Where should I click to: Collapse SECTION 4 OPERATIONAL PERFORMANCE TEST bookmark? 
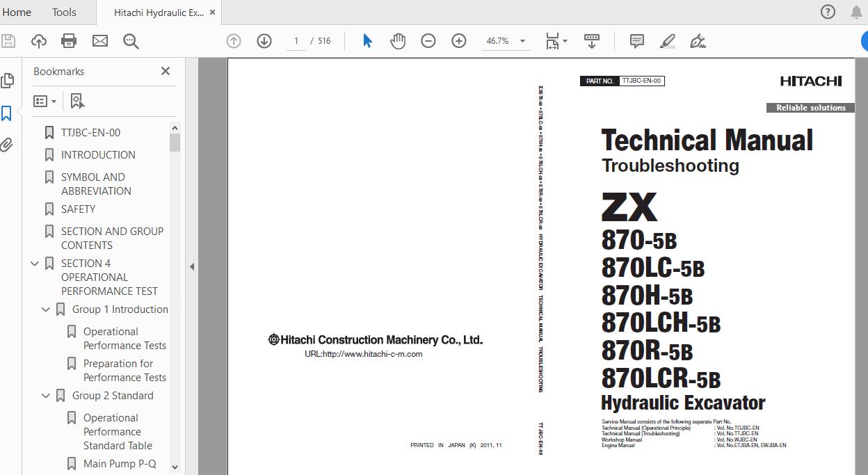click(x=35, y=264)
